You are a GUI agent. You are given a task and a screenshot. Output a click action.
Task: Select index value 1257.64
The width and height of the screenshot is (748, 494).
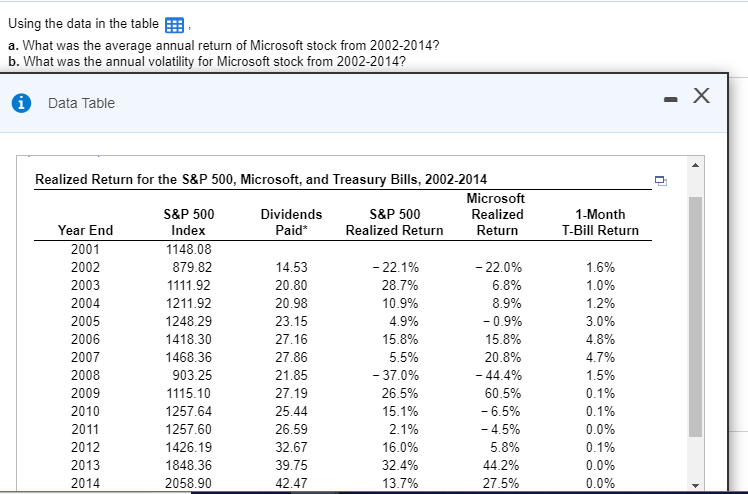click(x=188, y=411)
